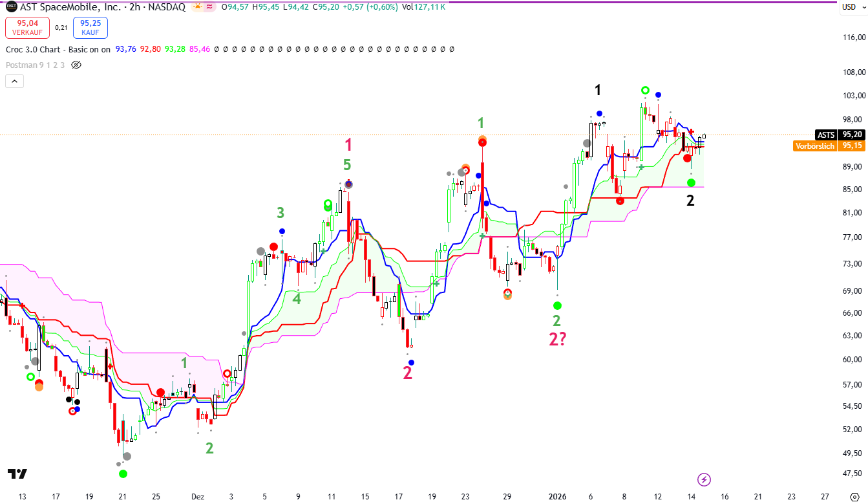
Task: Collapse the indicator legend with chevron
Action: tap(14, 81)
